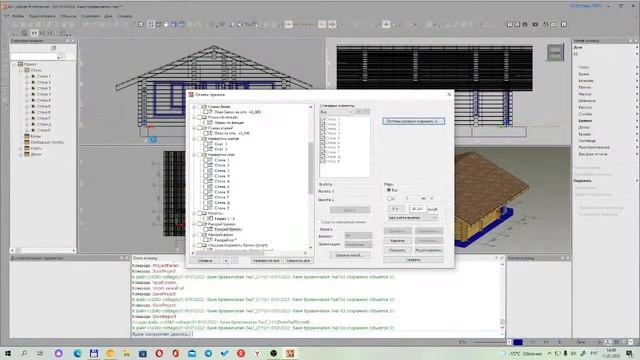Open the Справка menu in the menu bar
This screenshot has height=360, width=640.
(124, 16)
